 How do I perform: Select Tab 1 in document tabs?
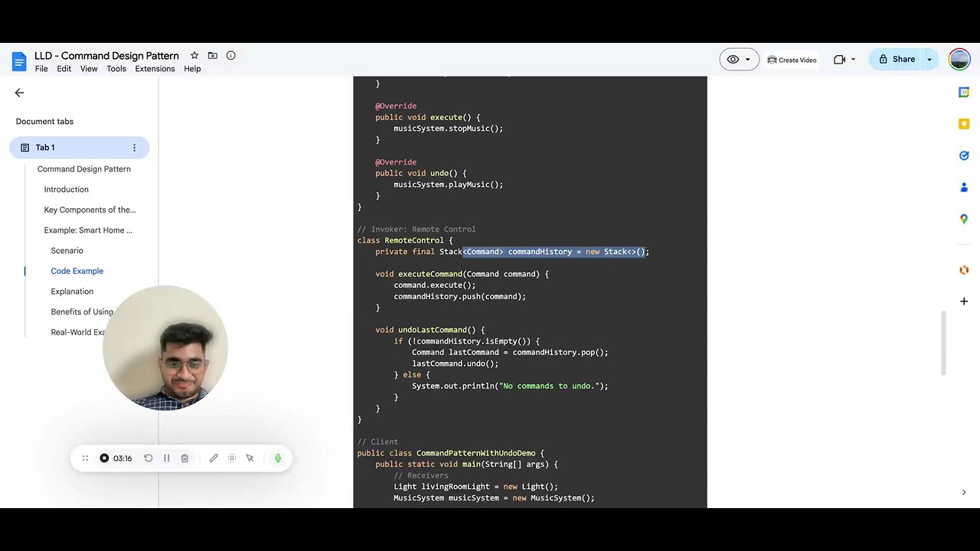(79, 148)
